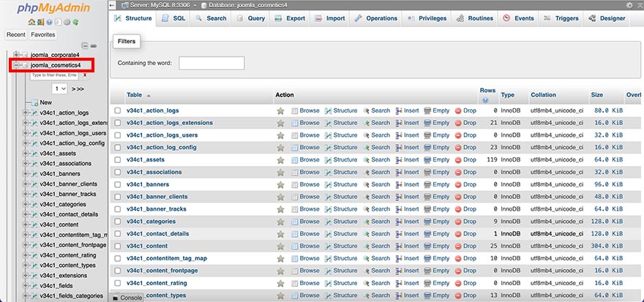Open page settings gear icon at top right
Screen dimensions: 644x302
coord(629,5)
